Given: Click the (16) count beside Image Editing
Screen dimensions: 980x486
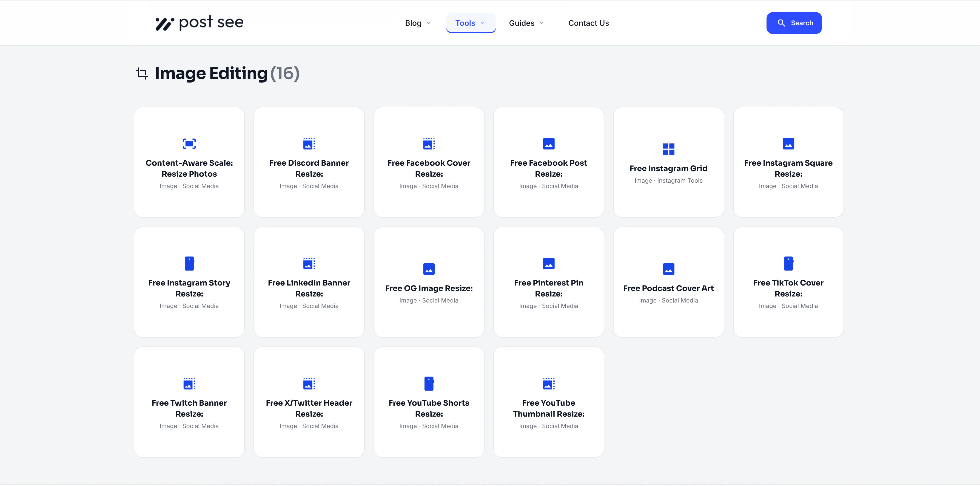Looking at the screenshot, I should [x=285, y=73].
